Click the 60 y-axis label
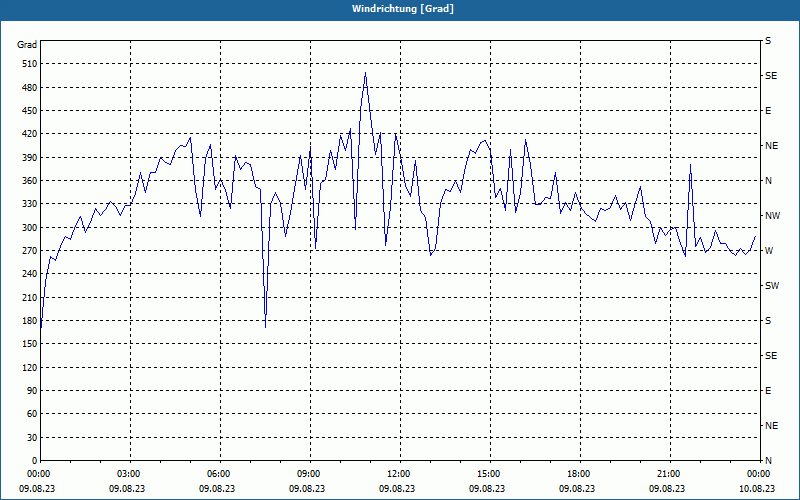800x500 pixels. pos(32,414)
